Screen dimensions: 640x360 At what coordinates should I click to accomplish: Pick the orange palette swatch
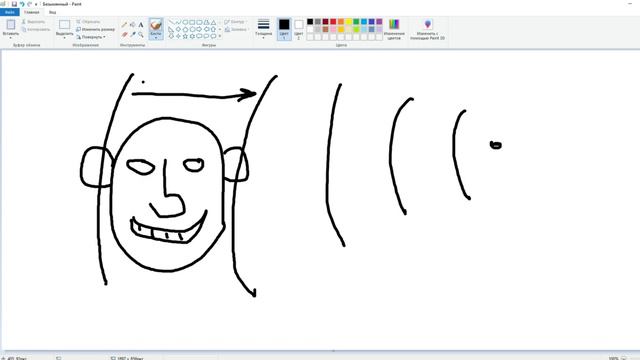(x=341, y=22)
